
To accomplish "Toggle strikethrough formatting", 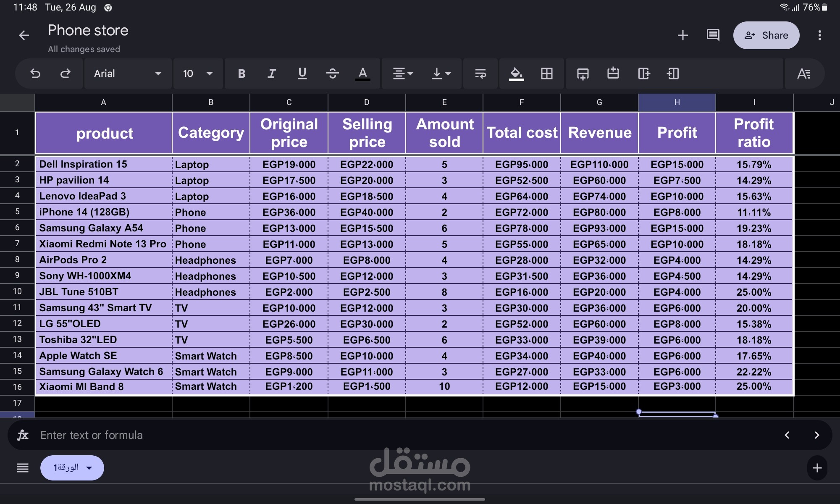I will click(332, 74).
